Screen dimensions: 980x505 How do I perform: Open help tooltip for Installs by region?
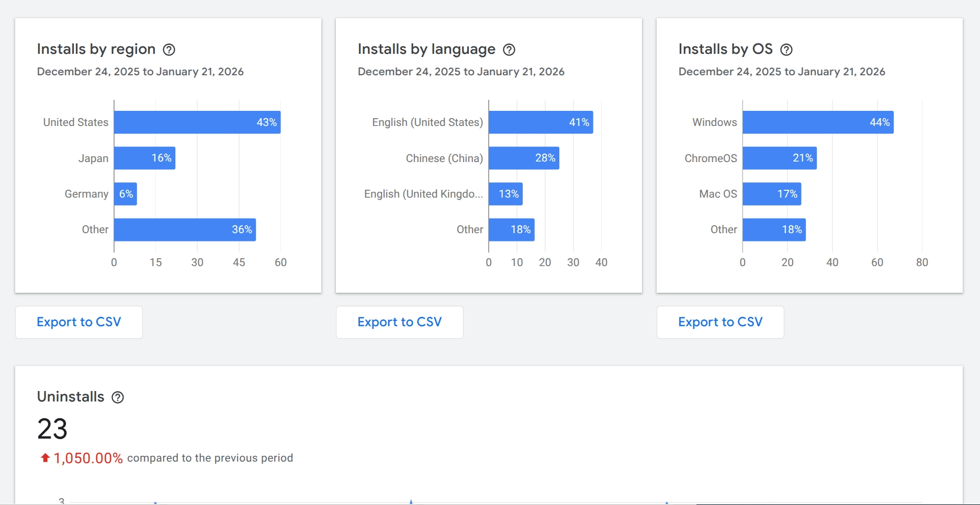[169, 49]
